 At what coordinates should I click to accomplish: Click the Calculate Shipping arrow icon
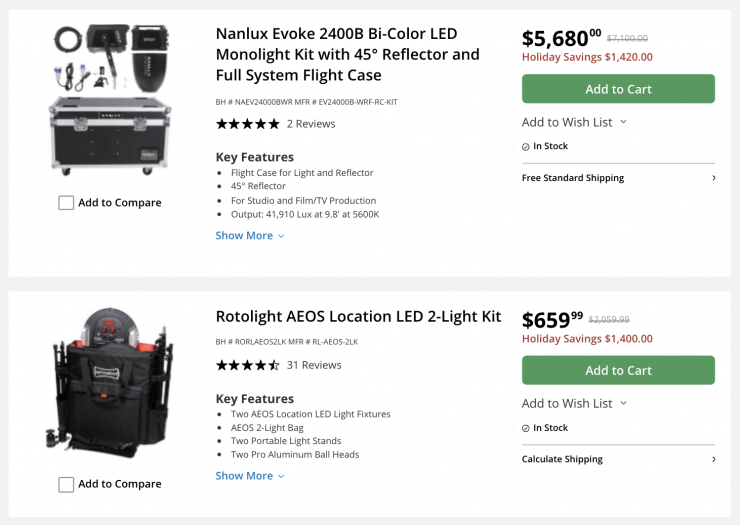713,459
